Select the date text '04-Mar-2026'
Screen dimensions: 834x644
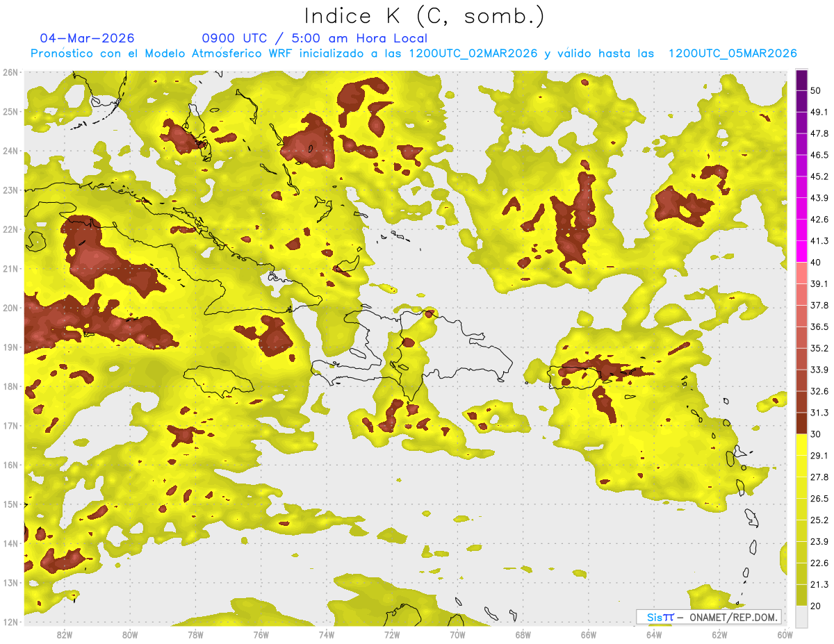[x=88, y=38]
